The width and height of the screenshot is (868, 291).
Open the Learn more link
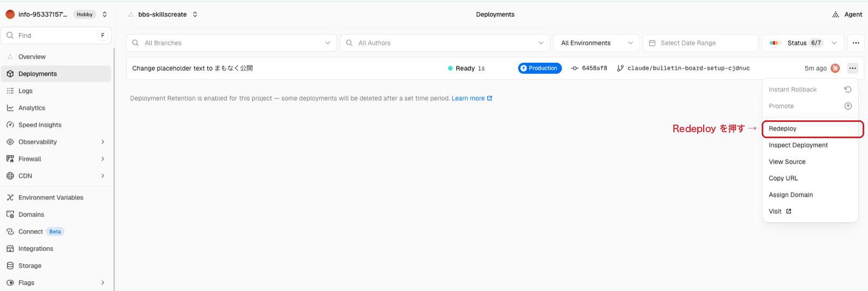[x=472, y=99]
